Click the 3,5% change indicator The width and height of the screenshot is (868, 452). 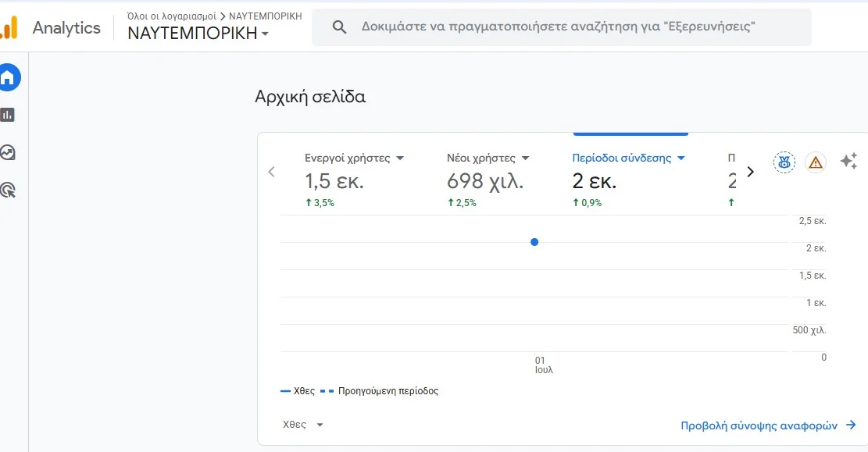click(x=320, y=203)
